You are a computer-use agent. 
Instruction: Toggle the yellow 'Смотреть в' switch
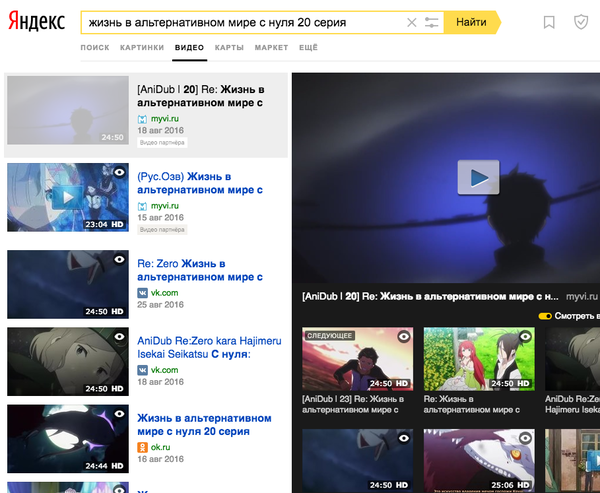(545, 316)
